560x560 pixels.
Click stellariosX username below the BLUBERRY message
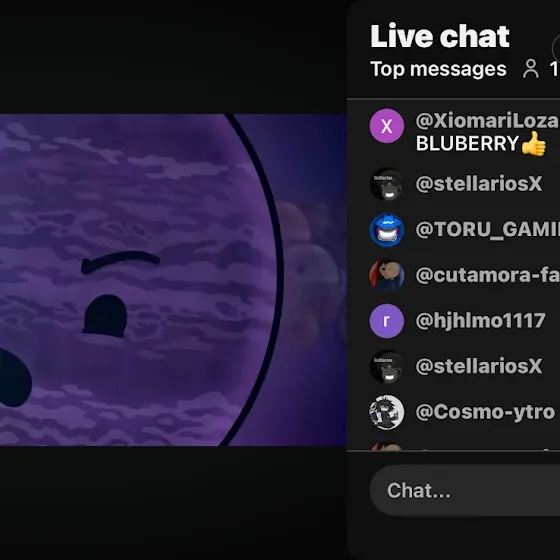pos(479,184)
